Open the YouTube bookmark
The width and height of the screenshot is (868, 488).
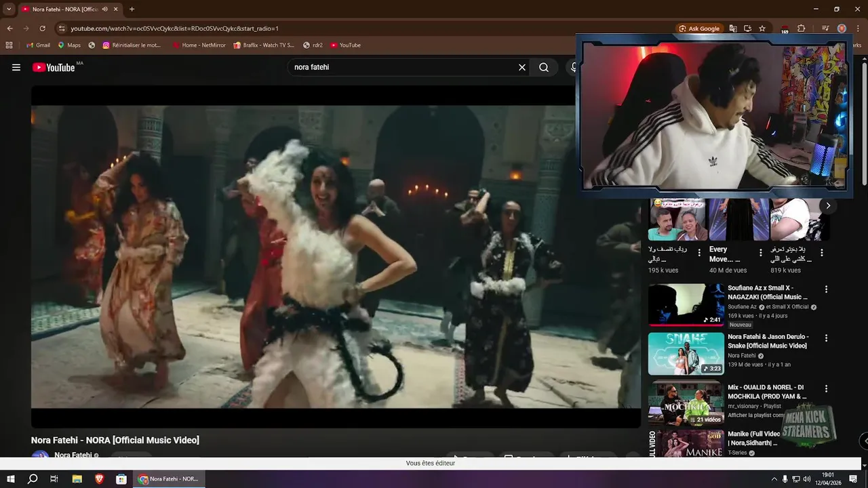point(346,45)
